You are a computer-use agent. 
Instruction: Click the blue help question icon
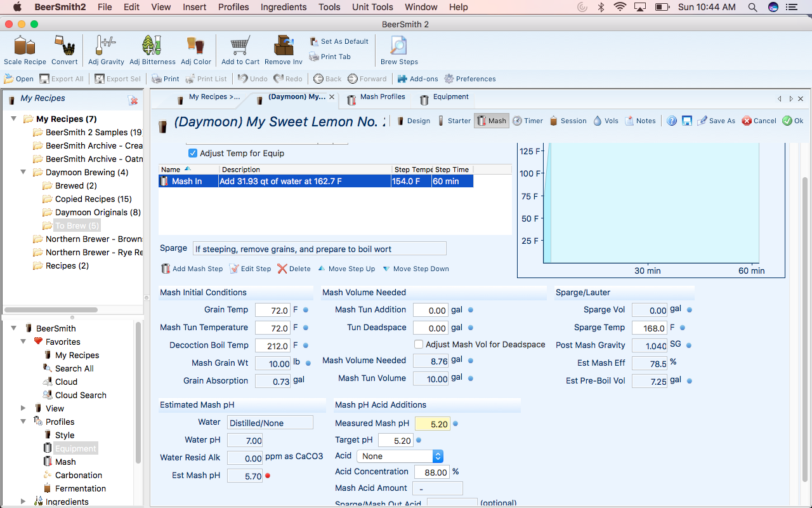(672, 121)
